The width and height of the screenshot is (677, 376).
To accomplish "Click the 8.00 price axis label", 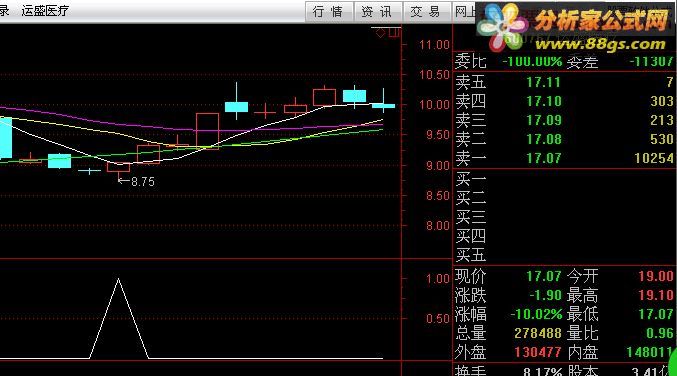I will [438, 226].
